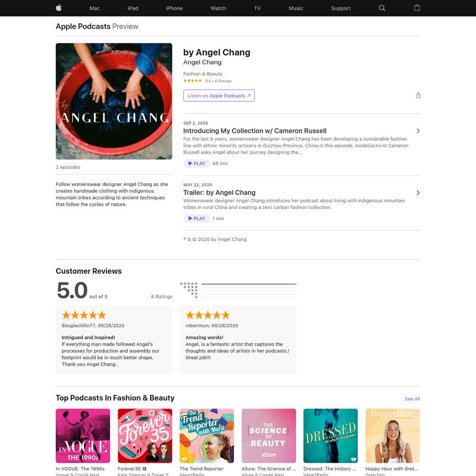Open the iPhone menu item
The image size is (476, 476).
pos(174,8)
